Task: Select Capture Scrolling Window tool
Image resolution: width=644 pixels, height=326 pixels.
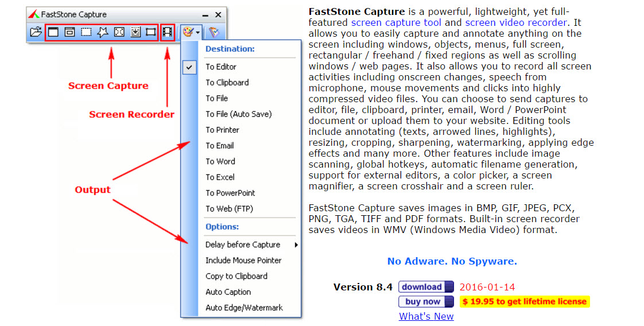Action: coord(135,32)
